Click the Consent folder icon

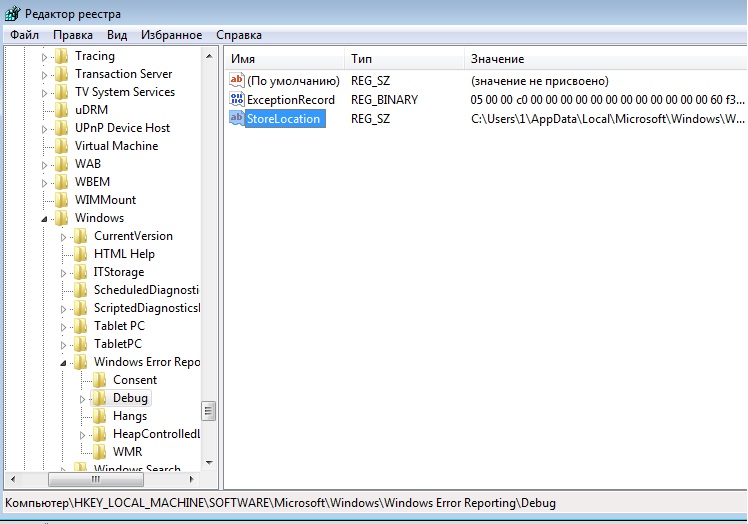pos(99,380)
